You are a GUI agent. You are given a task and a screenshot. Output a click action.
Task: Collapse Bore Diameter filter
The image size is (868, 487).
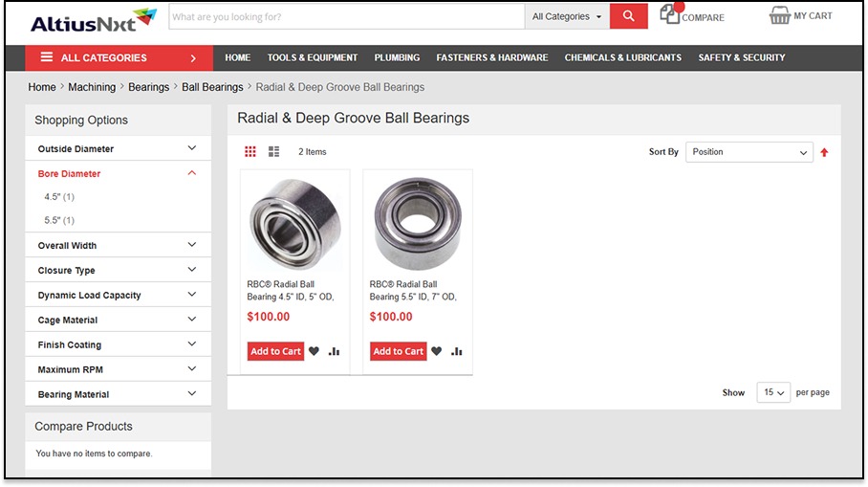point(118,173)
